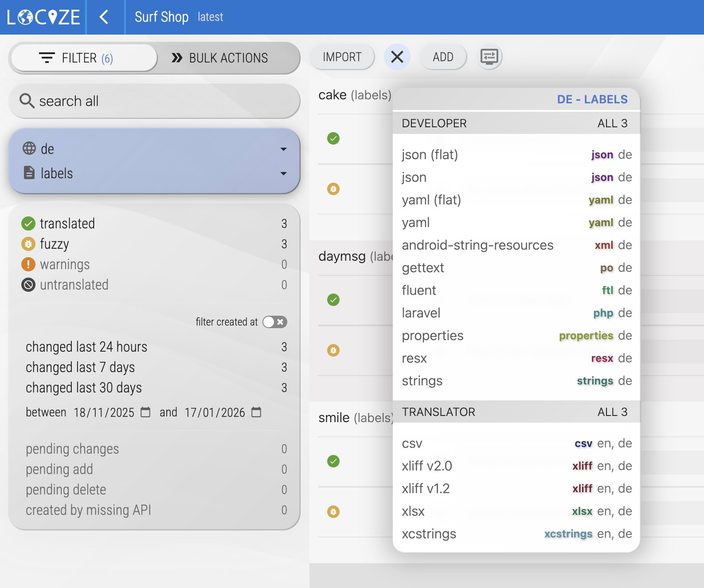Click the Locize logo
The height and width of the screenshot is (588, 704).
(x=43, y=17)
